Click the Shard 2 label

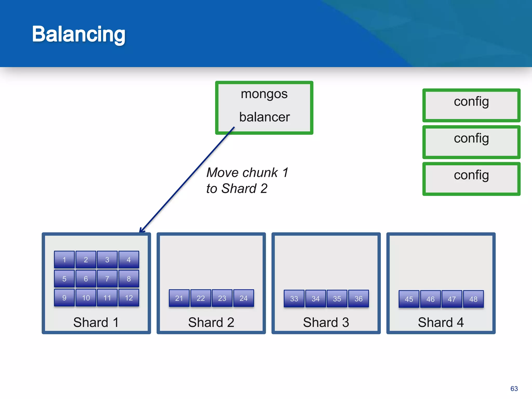[211, 322]
